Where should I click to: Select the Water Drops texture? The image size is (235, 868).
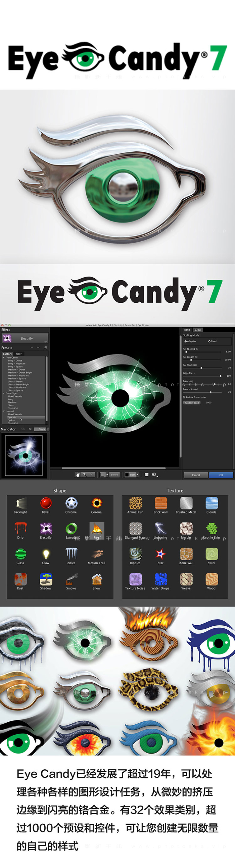160,579
